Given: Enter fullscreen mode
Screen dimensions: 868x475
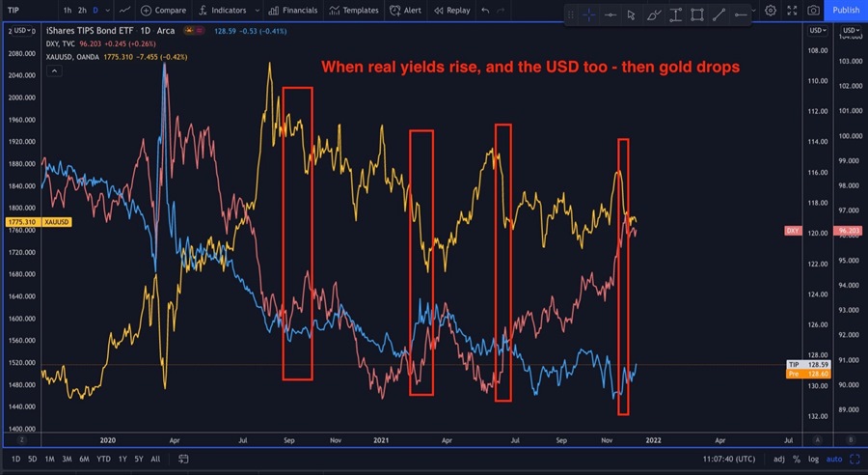Looking at the screenshot, I should (792, 10).
